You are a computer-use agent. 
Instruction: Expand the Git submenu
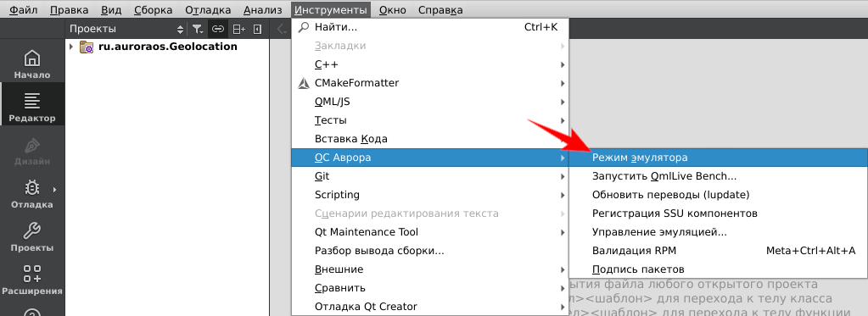pyautogui.click(x=430, y=176)
